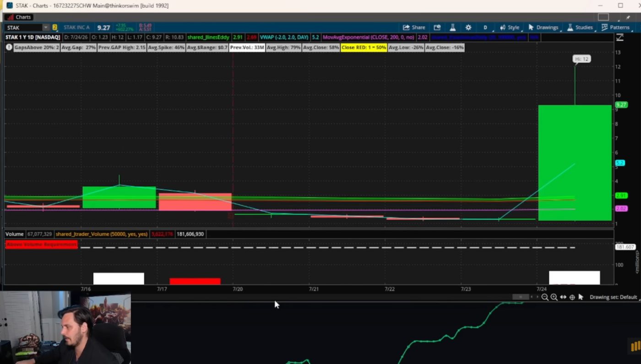Click the horizontal time axis scrollbar thumb
The width and height of the screenshot is (641, 364).
pyautogui.click(x=521, y=297)
